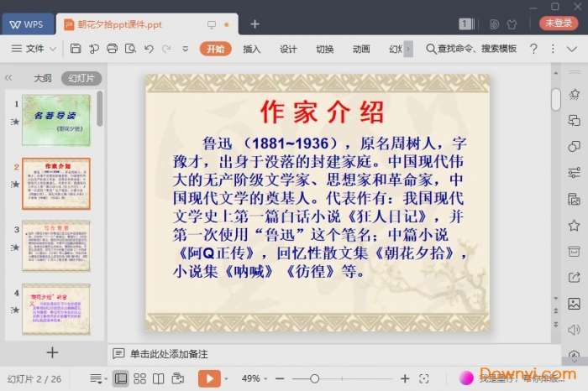
Task: Open the object animation star-gear icon in the sidebar
Action: coord(574,94)
